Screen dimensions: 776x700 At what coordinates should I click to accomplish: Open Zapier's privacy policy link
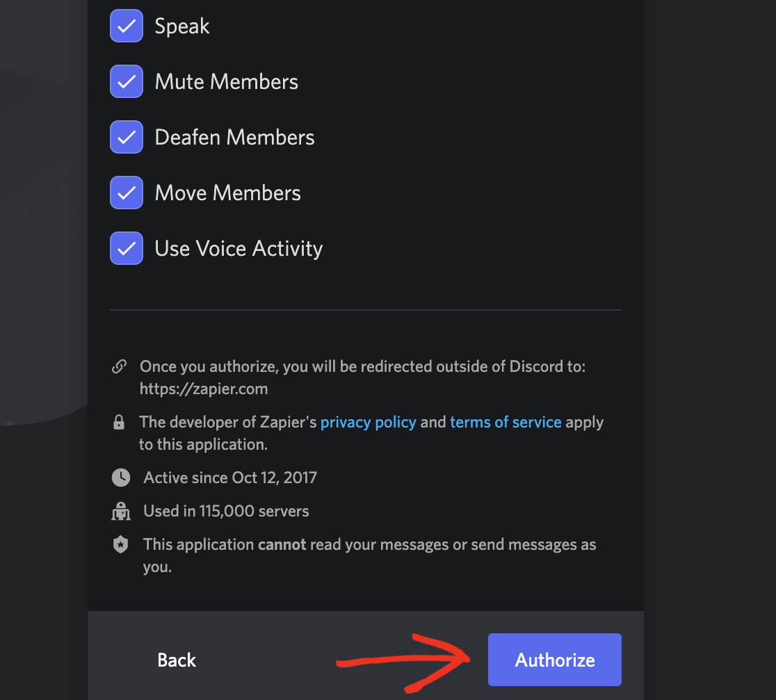(369, 422)
